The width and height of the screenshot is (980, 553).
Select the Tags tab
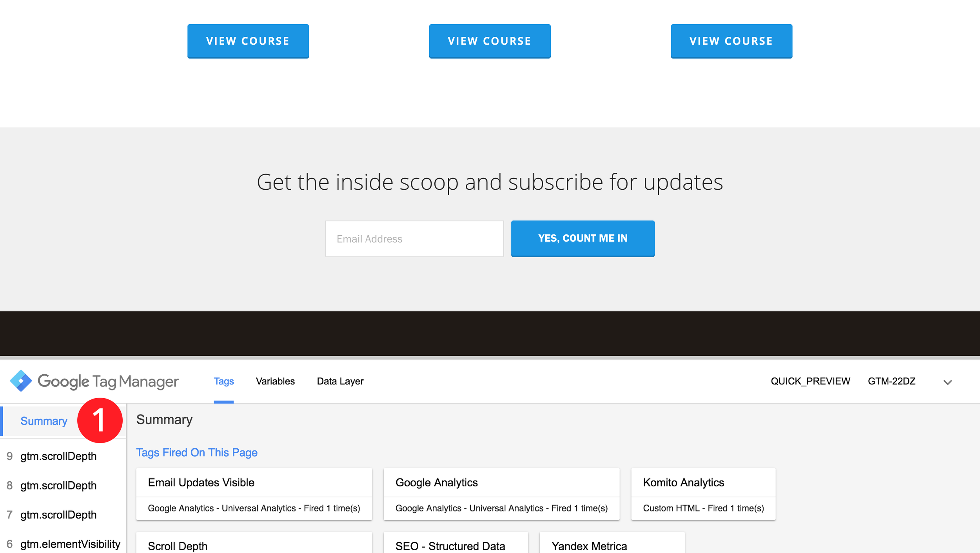pos(223,381)
